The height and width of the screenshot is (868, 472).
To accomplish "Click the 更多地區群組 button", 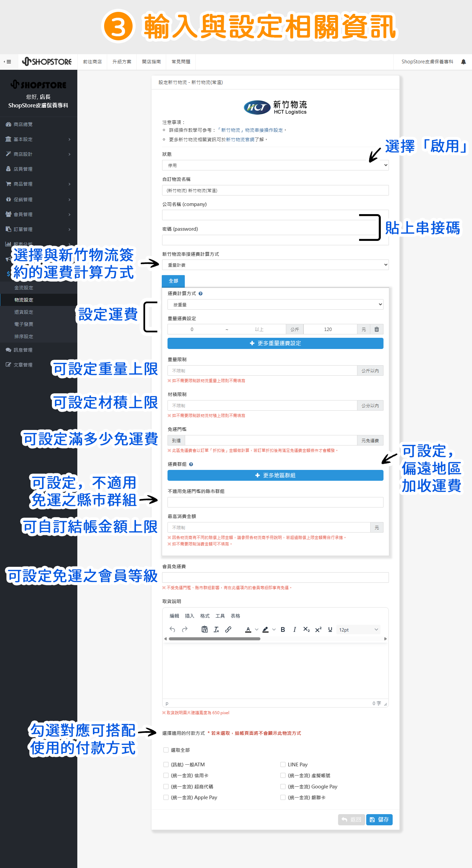I will click(275, 475).
